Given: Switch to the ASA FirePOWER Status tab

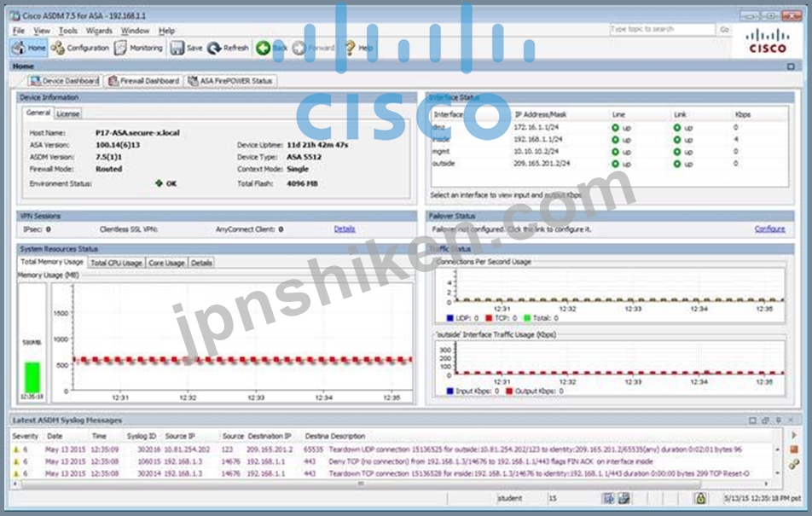Looking at the screenshot, I should point(230,81).
